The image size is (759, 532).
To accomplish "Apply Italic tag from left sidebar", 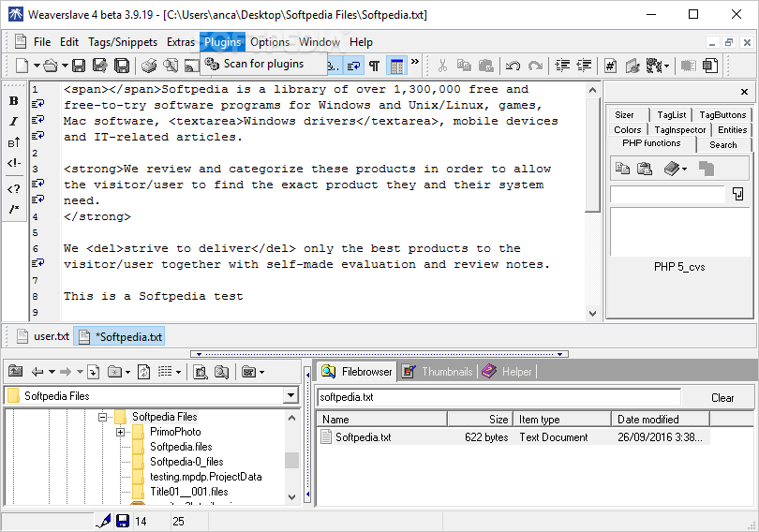I will [13, 122].
